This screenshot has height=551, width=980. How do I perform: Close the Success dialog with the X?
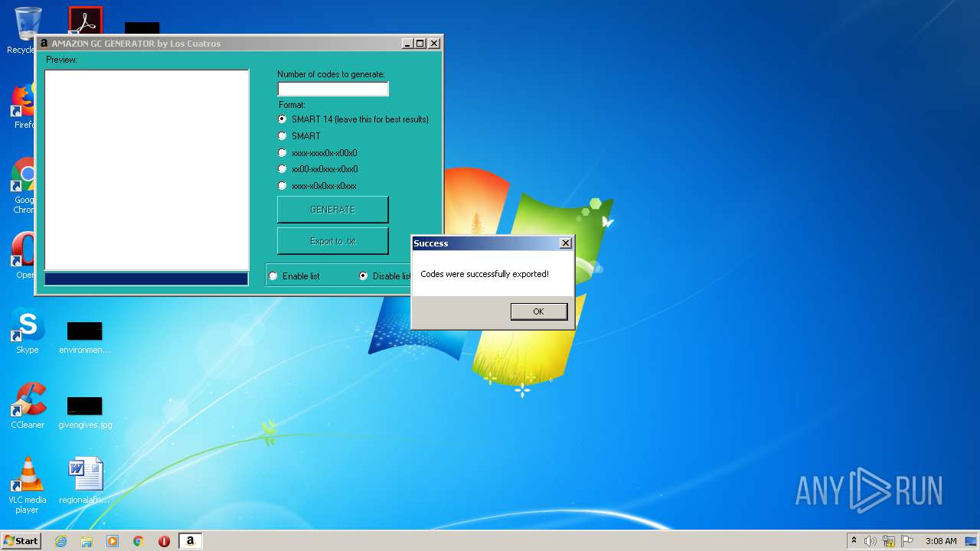point(566,243)
